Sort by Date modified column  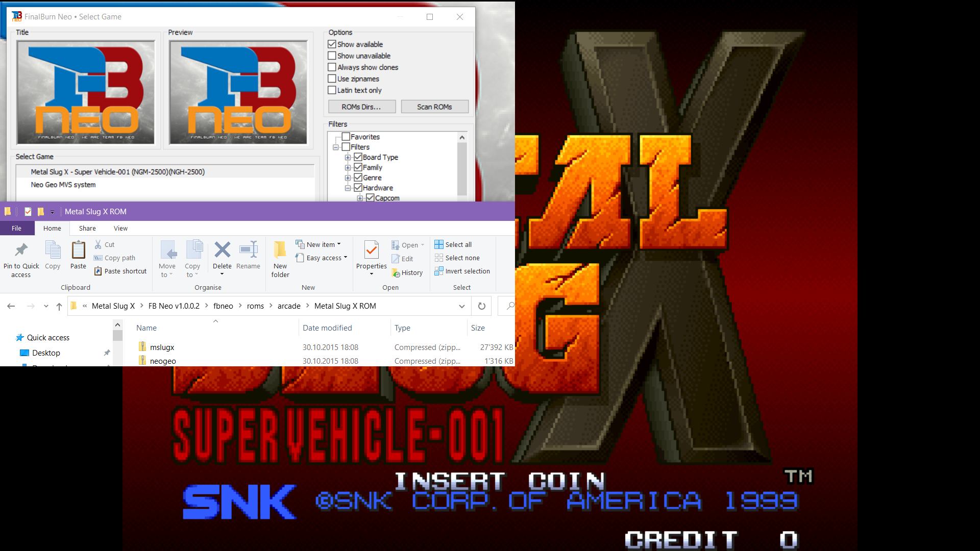point(327,328)
